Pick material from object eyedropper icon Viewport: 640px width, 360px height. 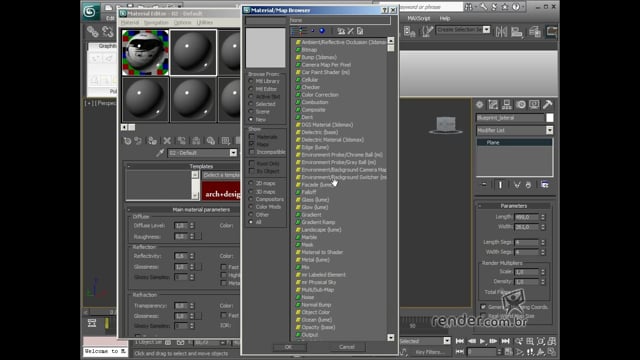tap(160, 153)
